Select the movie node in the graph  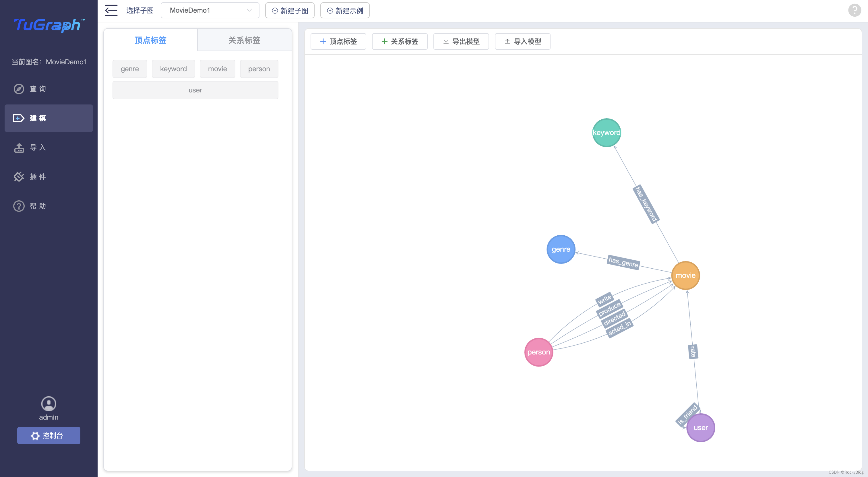click(685, 276)
